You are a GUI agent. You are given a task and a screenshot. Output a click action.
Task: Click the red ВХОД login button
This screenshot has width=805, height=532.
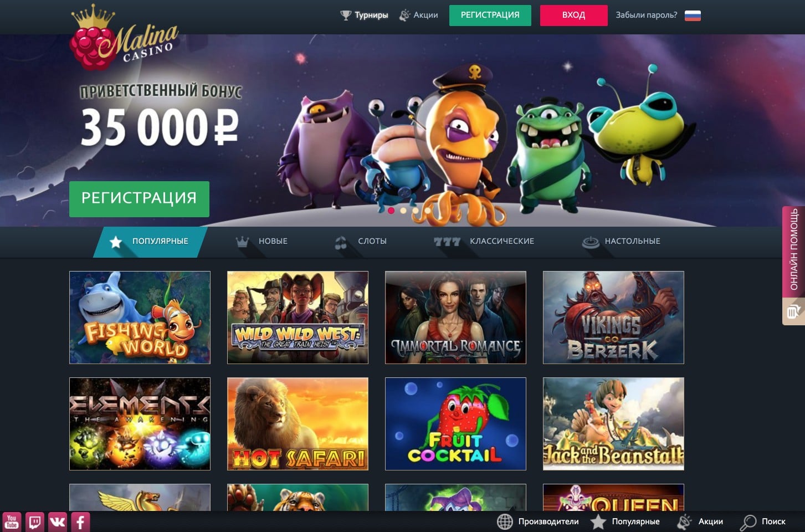573,16
